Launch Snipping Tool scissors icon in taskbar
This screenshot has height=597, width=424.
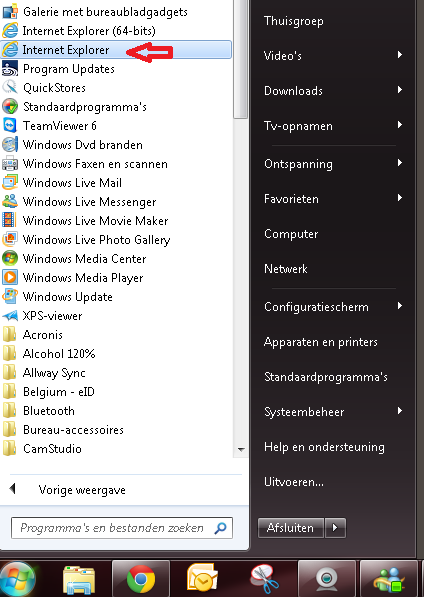264,579
